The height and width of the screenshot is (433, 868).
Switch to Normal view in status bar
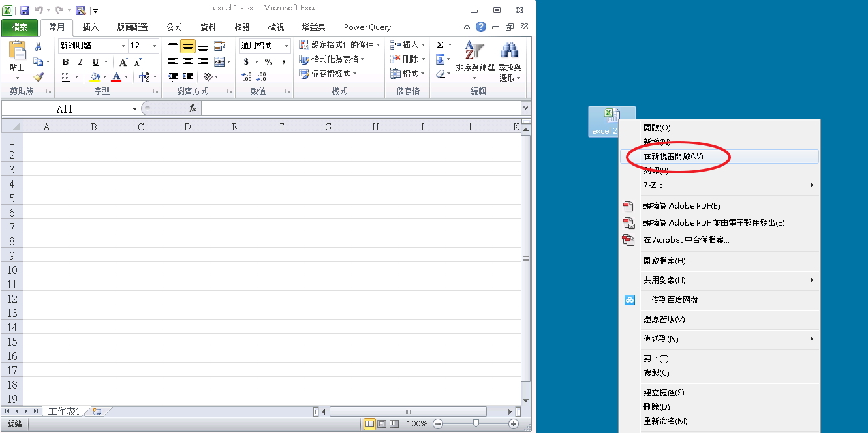pyautogui.click(x=370, y=424)
